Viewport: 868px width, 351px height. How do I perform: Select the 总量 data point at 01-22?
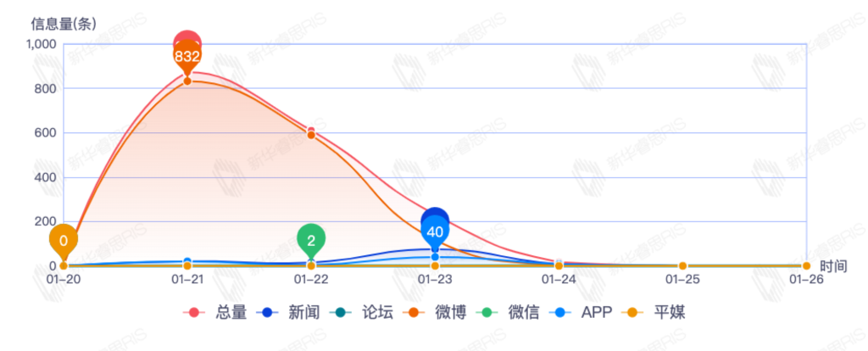coord(311,131)
